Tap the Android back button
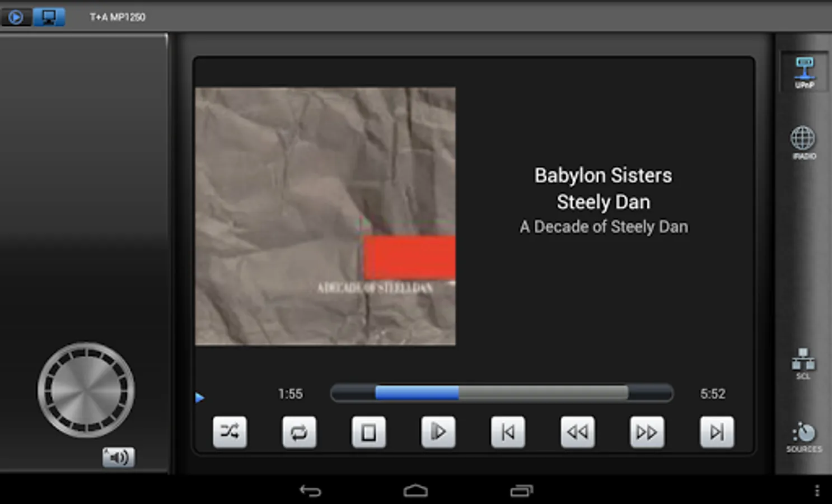The width and height of the screenshot is (832, 504). (x=310, y=491)
